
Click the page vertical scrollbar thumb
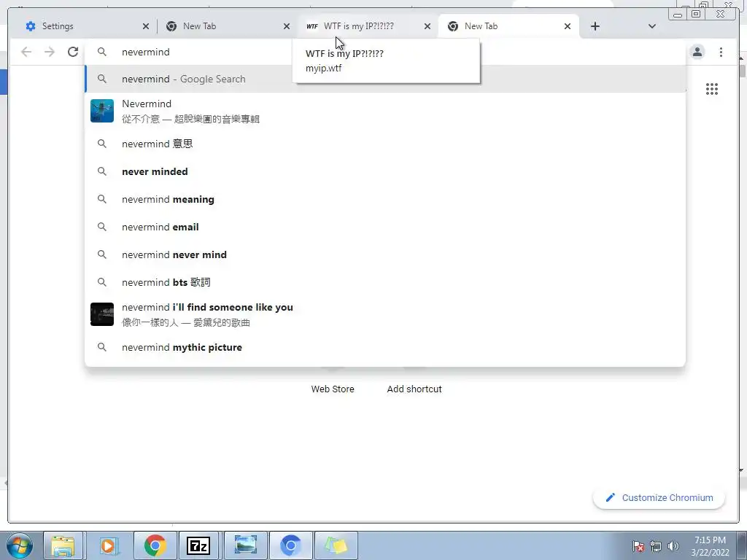click(742, 70)
